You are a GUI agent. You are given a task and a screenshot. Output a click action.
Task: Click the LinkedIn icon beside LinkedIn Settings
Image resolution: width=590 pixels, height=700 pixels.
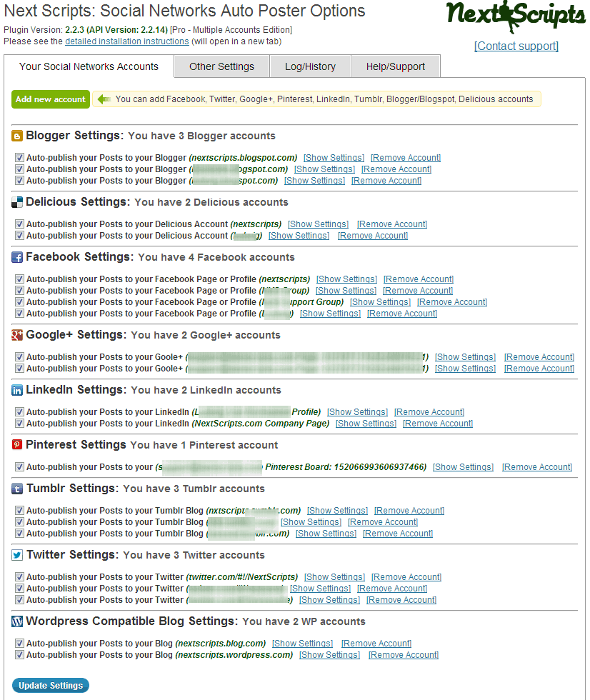pyautogui.click(x=17, y=390)
